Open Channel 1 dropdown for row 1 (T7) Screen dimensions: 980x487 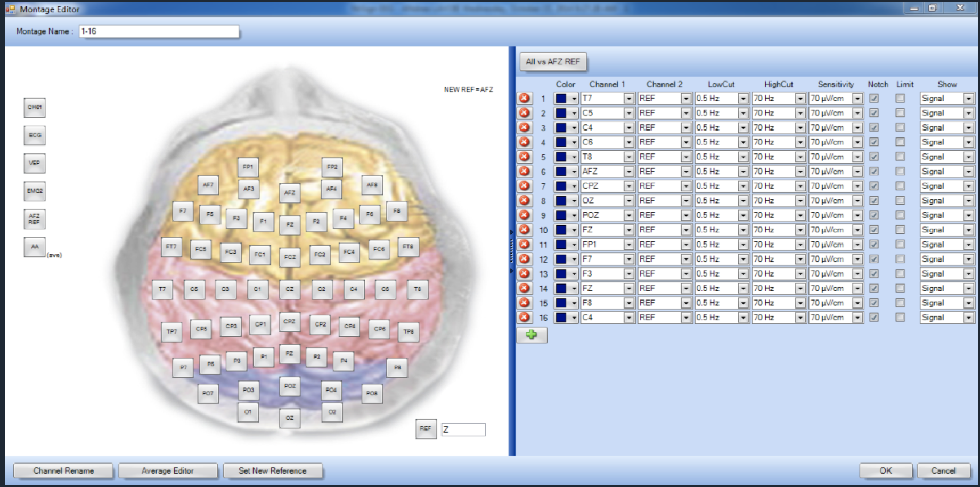pos(629,99)
